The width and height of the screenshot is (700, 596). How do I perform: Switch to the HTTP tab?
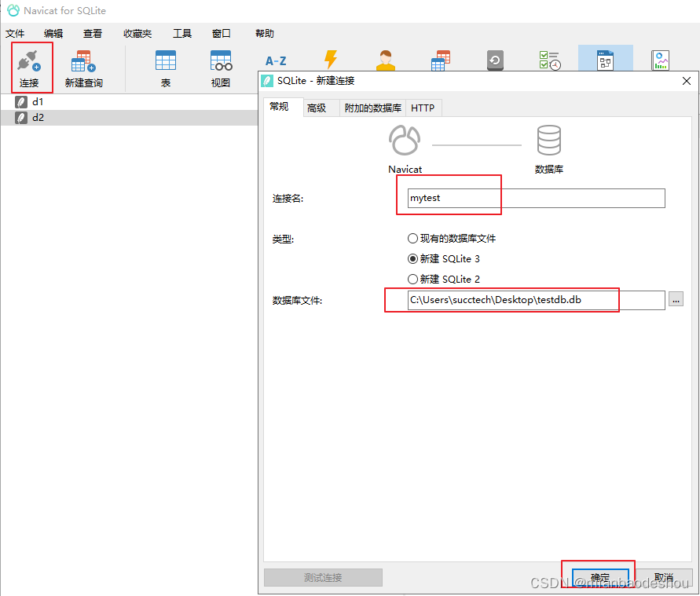pyautogui.click(x=423, y=108)
